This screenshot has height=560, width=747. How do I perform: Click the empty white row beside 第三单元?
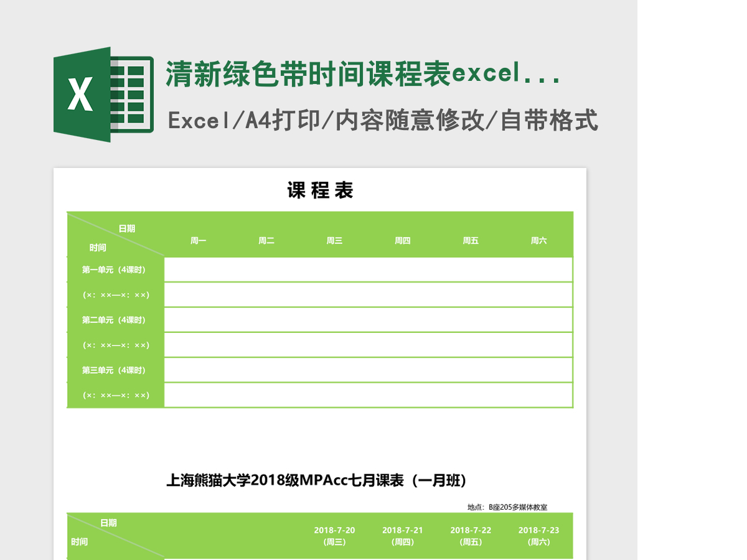click(x=369, y=370)
